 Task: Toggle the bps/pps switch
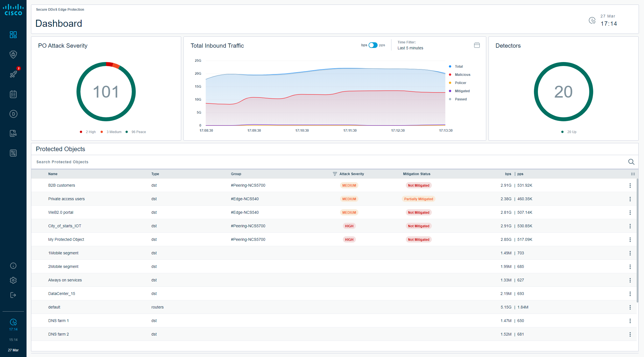coord(373,45)
